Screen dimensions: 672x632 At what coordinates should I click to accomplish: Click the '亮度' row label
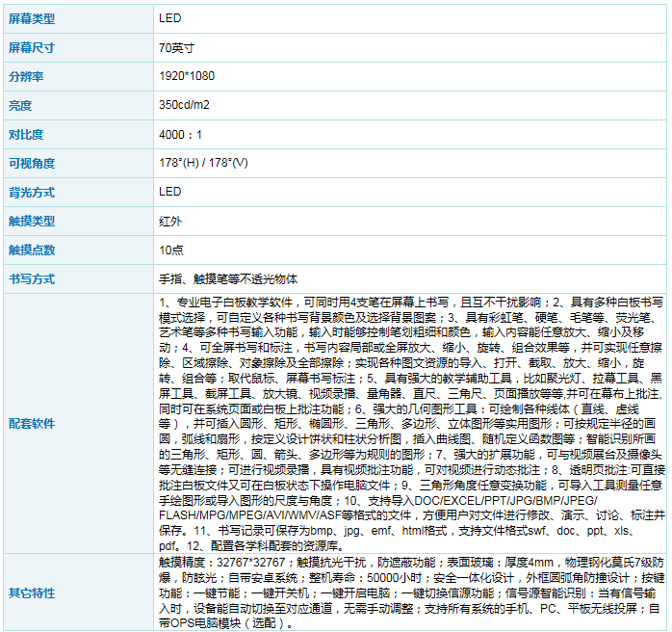tap(20, 105)
